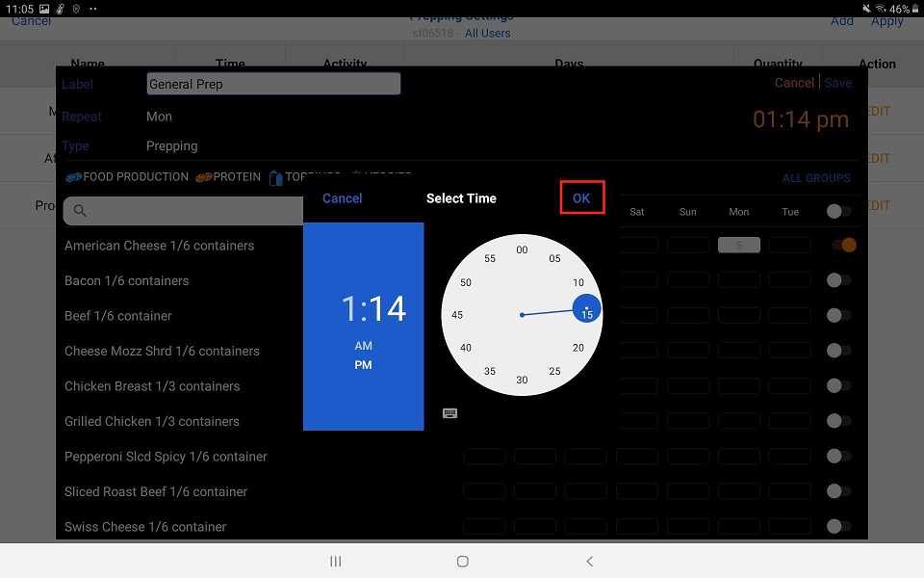
Task: Enable Grilled Chicken 1/3 containers toggle
Action: click(838, 421)
